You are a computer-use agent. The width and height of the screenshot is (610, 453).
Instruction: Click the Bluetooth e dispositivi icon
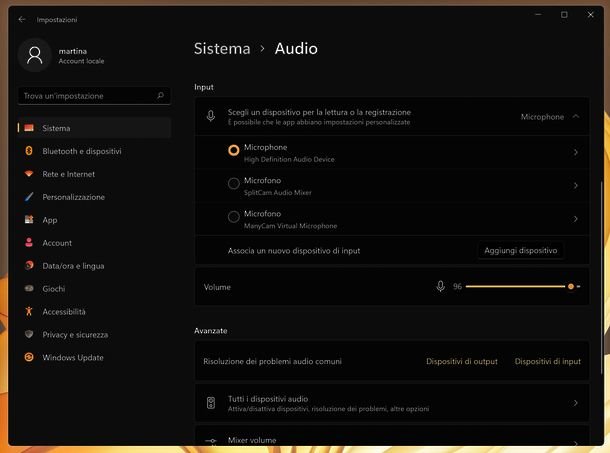tap(29, 151)
